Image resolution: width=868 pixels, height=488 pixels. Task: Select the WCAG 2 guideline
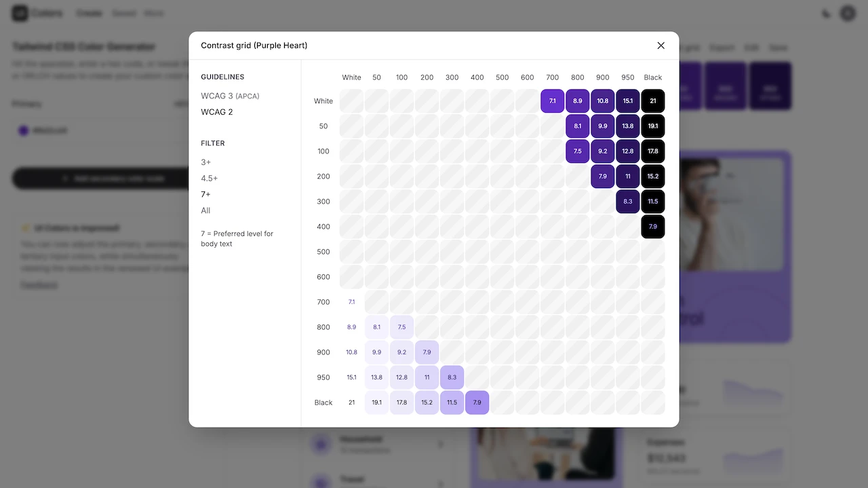click(217, 112)
